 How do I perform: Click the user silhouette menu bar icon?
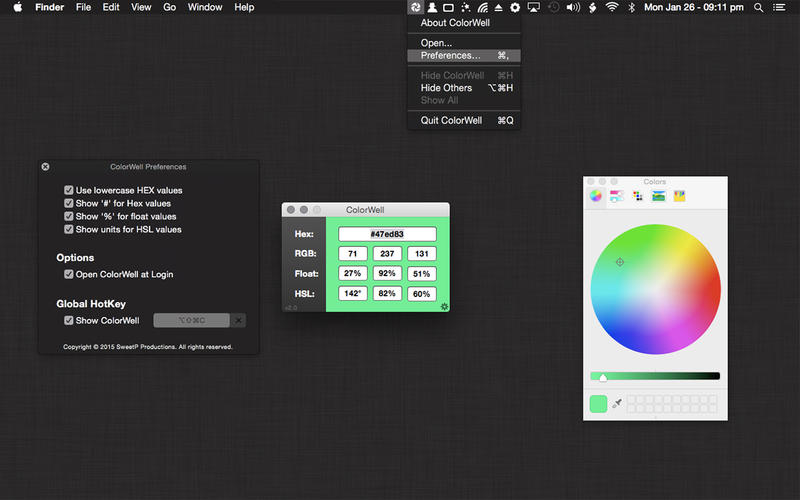click(432, 7)
